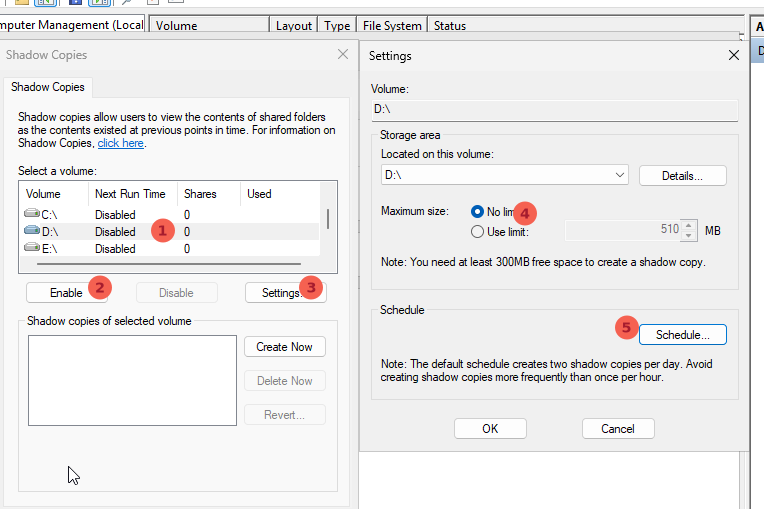Switch to the Shadow Copies tab
The image size is (764, 509).
(x=48, y=88)
